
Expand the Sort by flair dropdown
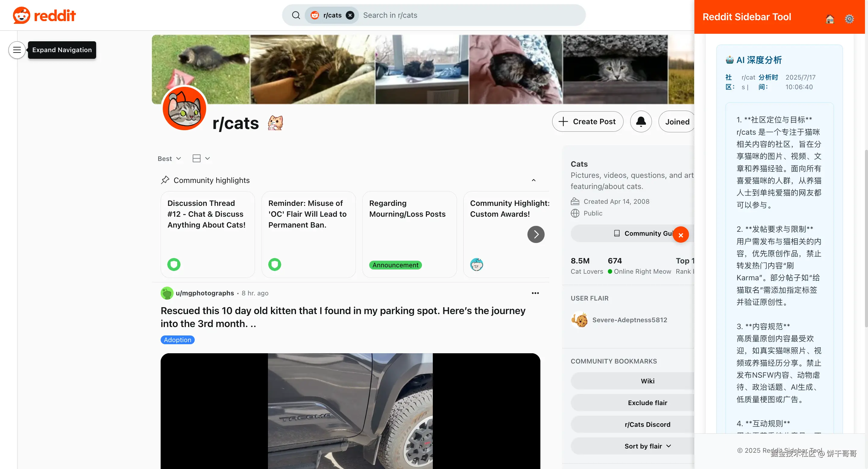click(647, 446)
